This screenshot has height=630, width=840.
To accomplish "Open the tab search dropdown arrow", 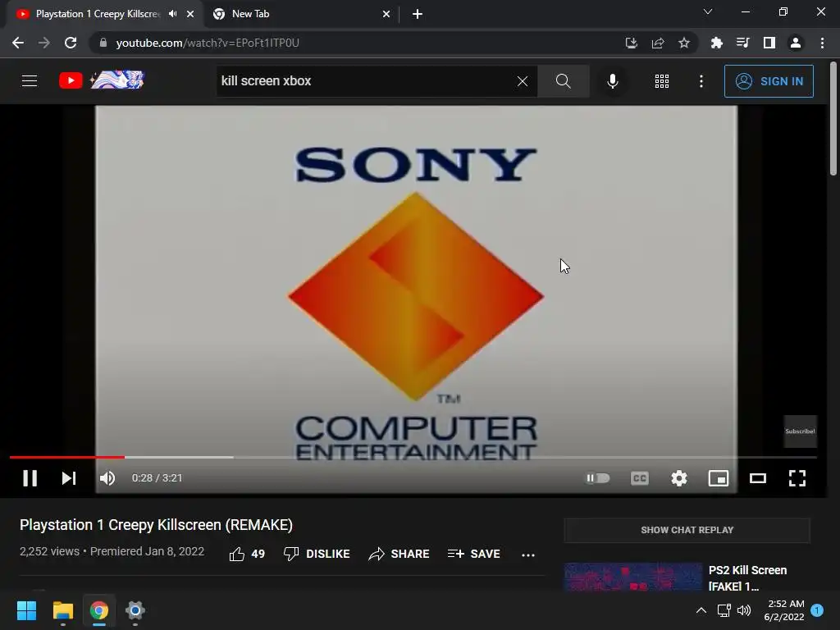I will tap(708, 11).
